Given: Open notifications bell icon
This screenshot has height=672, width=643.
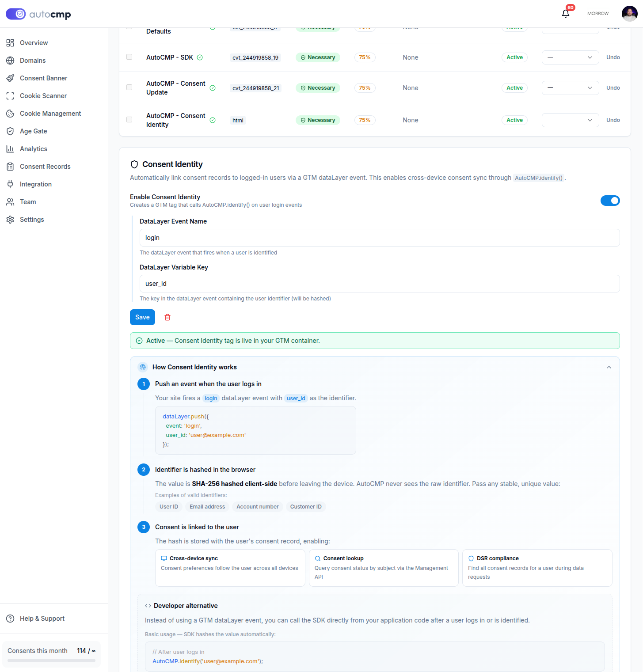Looking at the screenshot, I should [565, 13].
